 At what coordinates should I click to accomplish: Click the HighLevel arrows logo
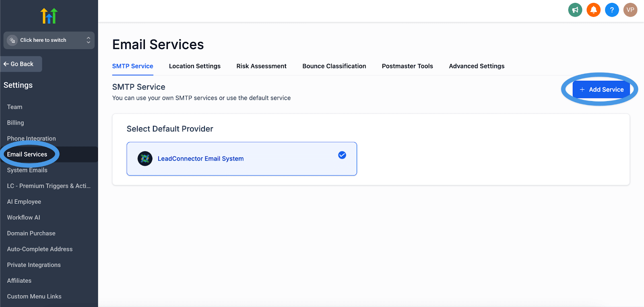tap(49, 16)
